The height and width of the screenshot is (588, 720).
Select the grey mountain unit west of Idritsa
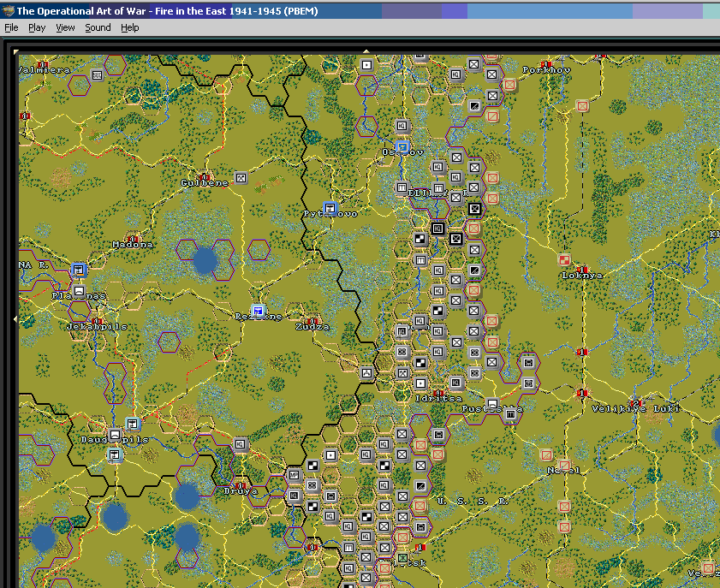[x=366, y=372]
